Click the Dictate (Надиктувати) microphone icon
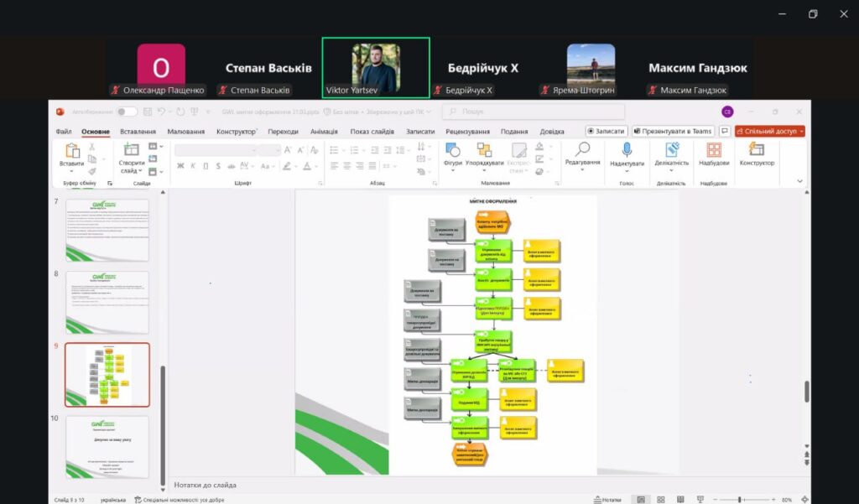 [x=627, y=151]
